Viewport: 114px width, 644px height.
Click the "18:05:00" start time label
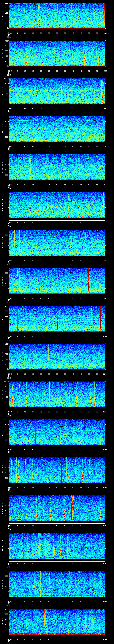(x=9, y=184)
